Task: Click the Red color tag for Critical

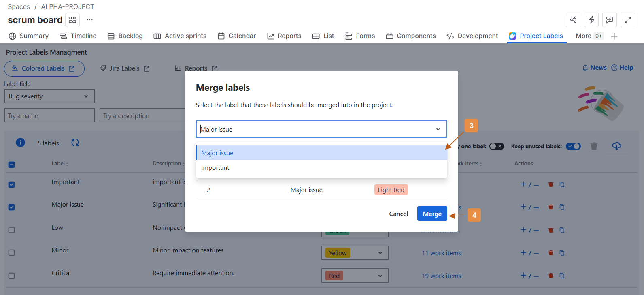Action: 334,276
